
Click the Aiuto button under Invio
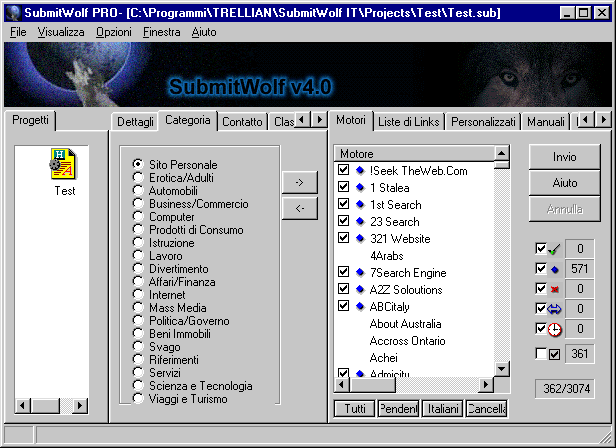pos(565,183)
